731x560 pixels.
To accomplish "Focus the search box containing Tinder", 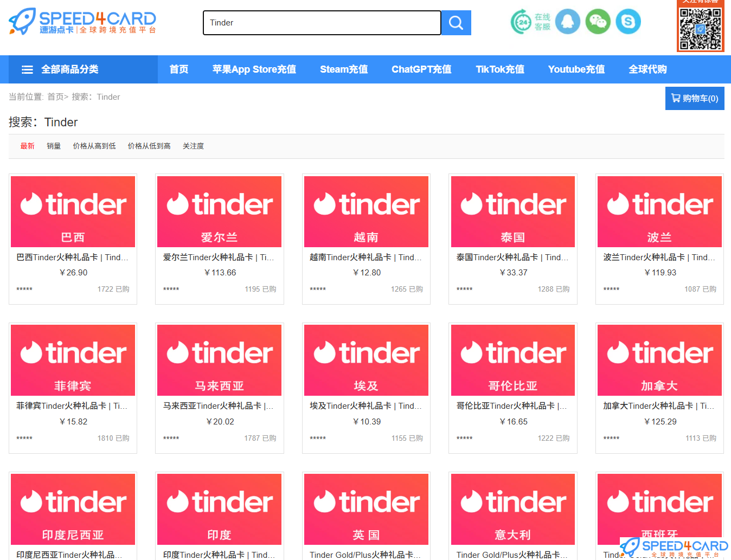I will 322,23.
